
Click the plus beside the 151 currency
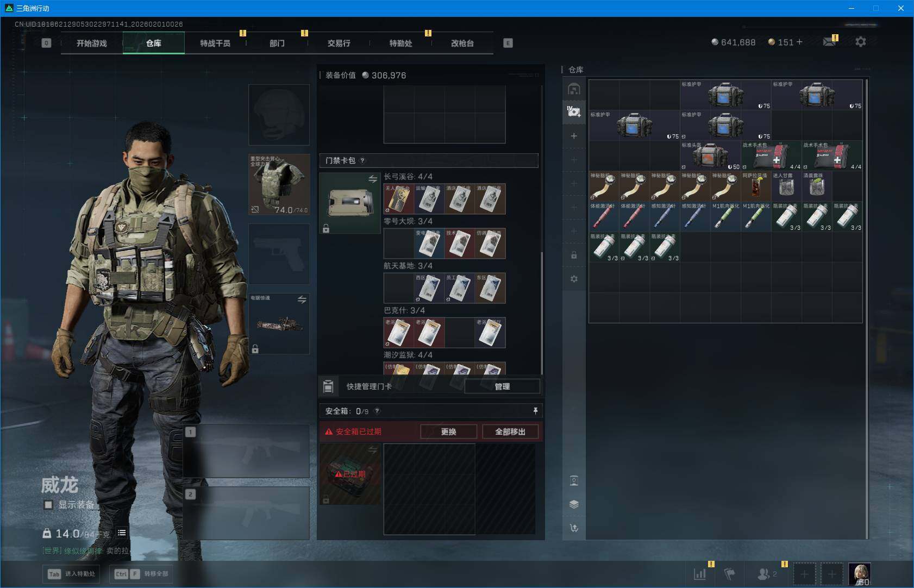(x=799, y=42)
